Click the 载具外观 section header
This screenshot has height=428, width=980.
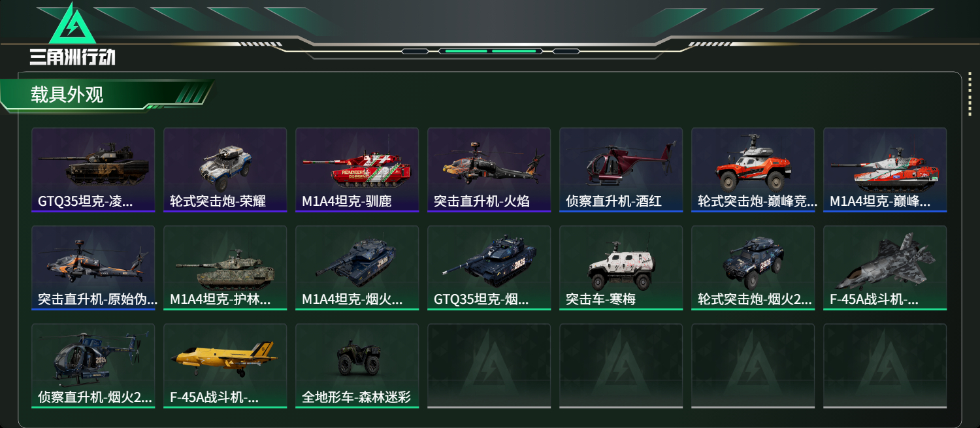point(67,94)
